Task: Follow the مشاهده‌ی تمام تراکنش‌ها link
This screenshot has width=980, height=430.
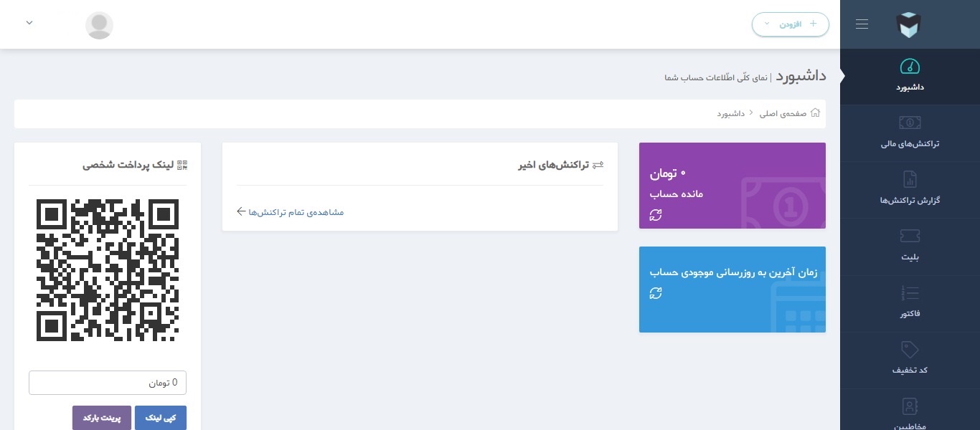Action: pyautogui.click(x=291, y=212)
